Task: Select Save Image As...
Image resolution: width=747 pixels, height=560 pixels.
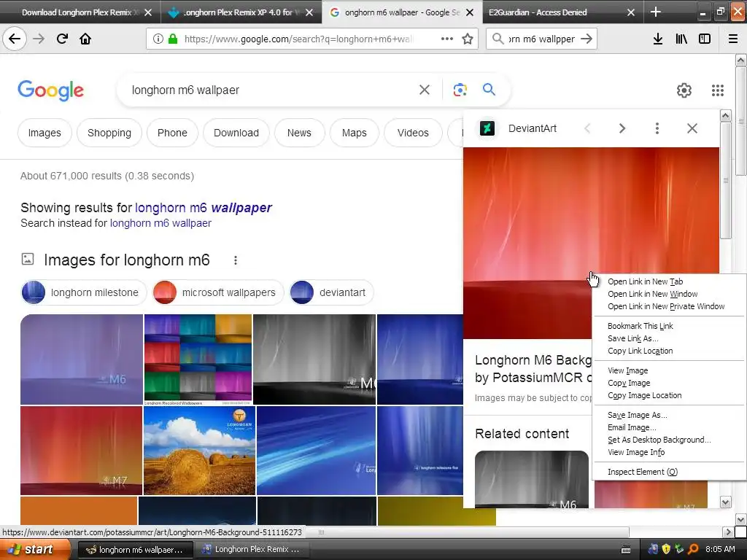Action: [637, 415]
